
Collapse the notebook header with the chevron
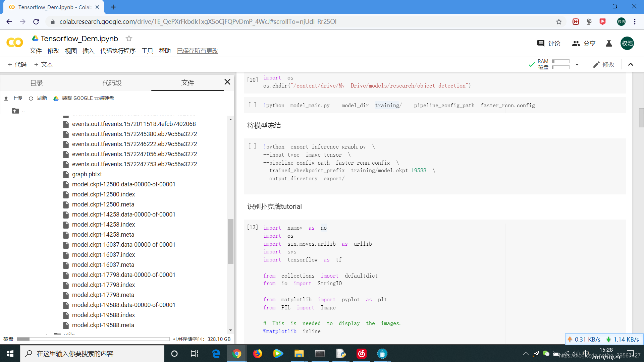631,64
